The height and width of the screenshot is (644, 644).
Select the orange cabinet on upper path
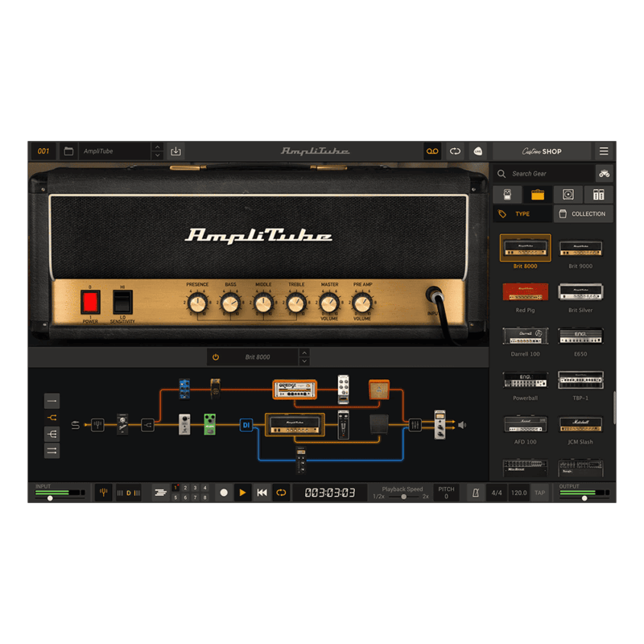click(x=378, y=390)
